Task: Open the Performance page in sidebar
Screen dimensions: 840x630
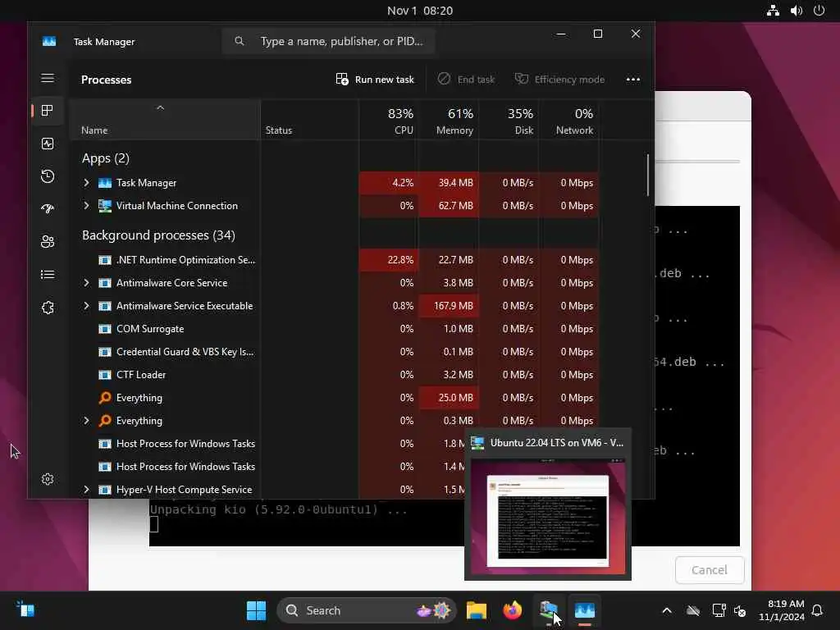Action: point(48,144)
